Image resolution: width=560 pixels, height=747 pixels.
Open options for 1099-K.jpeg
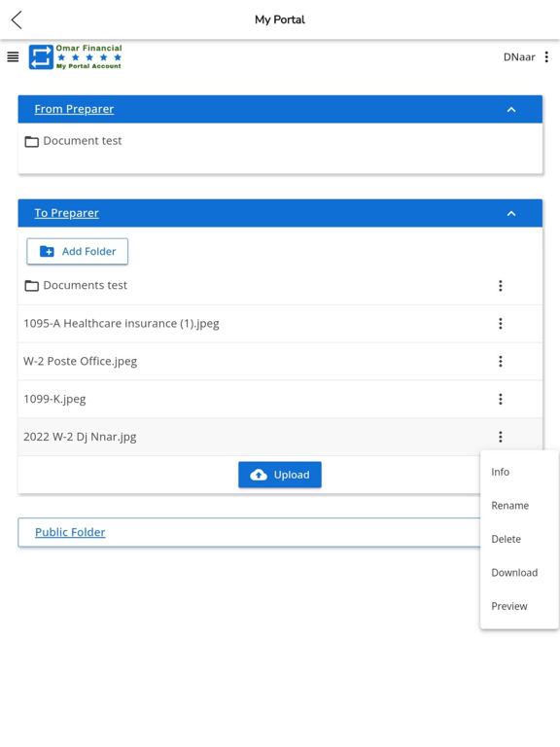[501, 399]
